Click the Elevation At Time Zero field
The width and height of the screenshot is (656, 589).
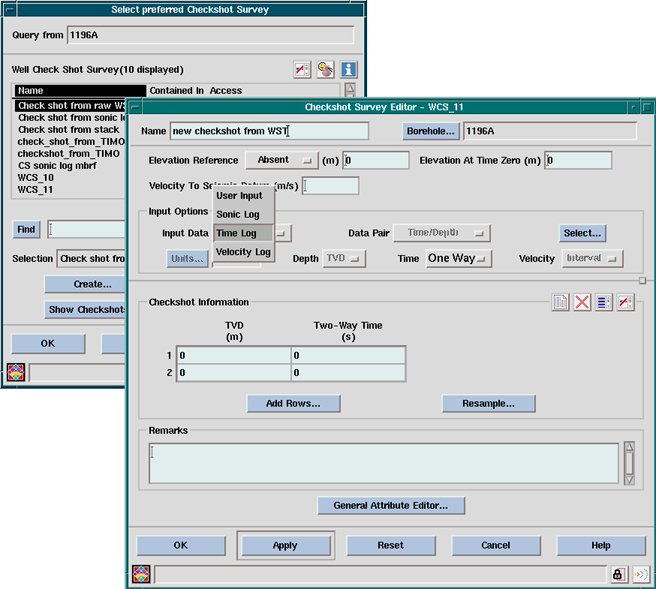(x=578, y=160)
